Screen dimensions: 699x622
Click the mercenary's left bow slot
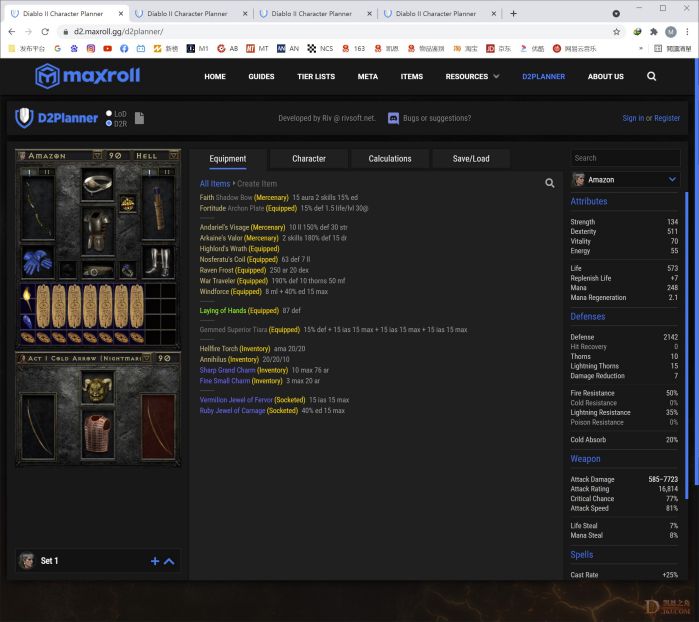coord(38,427)
